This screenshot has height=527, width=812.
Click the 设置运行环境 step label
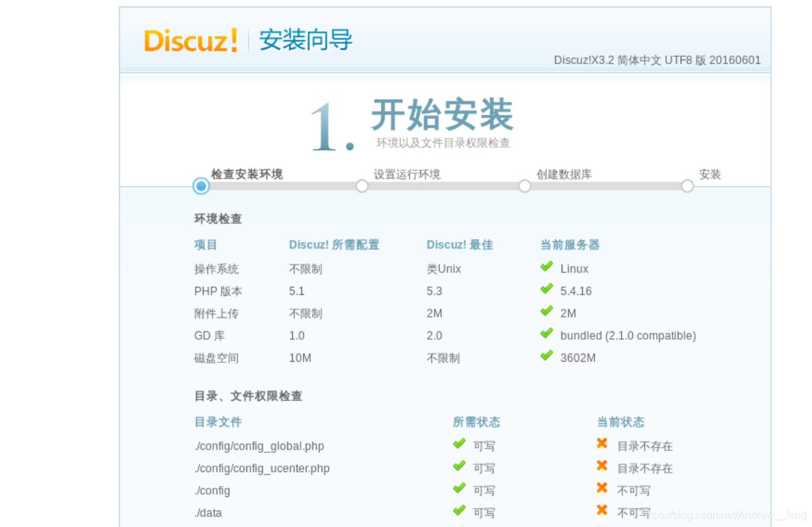407,175
